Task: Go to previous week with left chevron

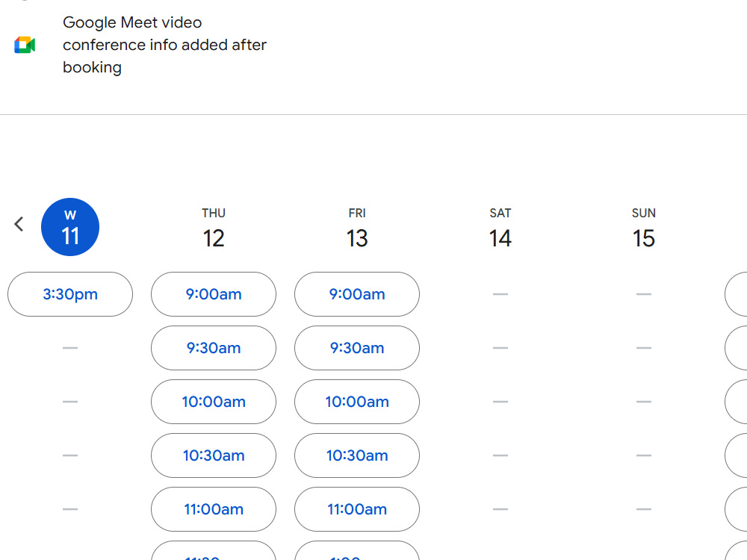Action: 19,224
